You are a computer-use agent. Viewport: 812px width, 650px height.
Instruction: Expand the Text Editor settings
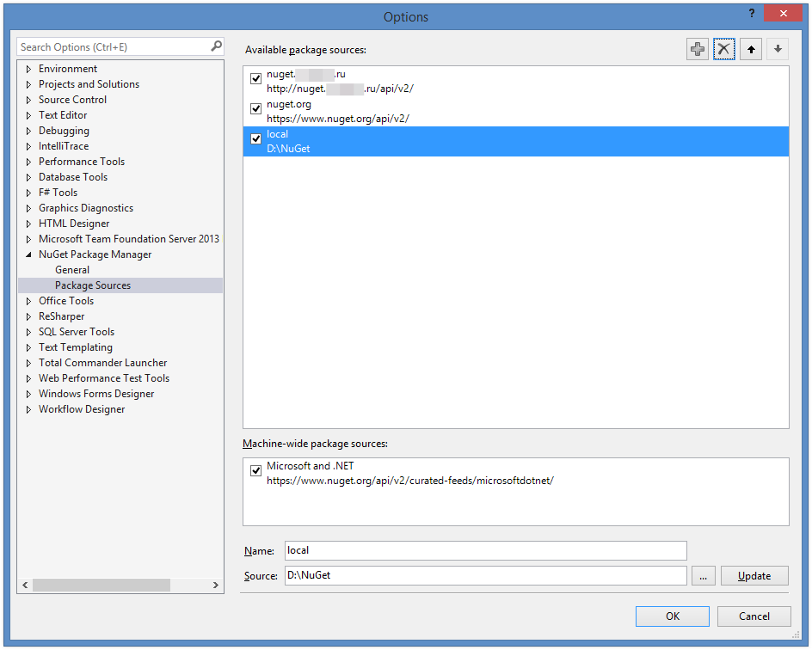pyautogui.click(x=28, y=114)
